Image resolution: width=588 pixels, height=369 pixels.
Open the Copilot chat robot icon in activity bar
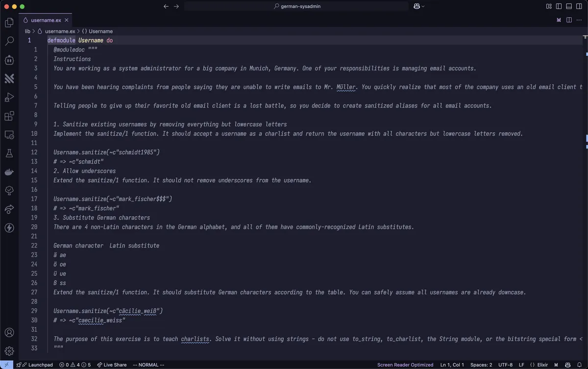9,60
